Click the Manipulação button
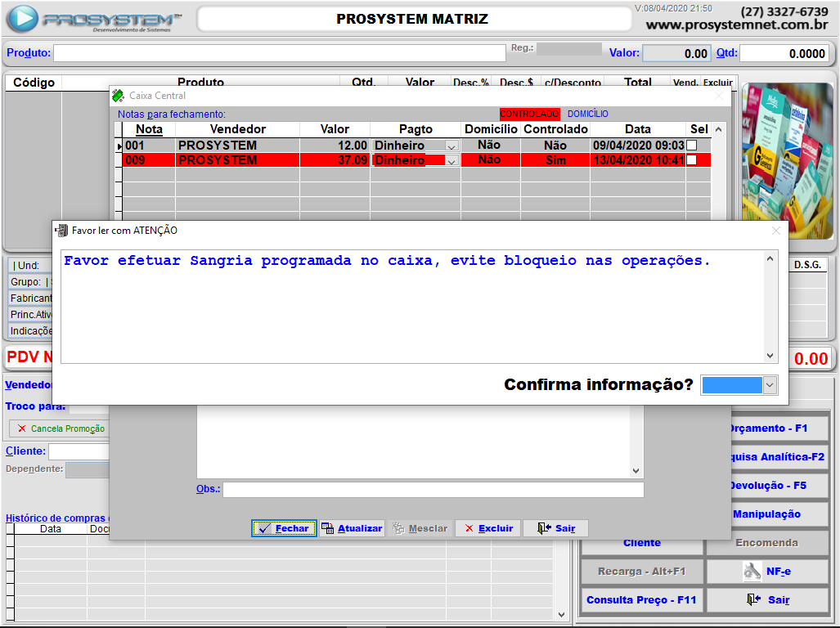Image resolution: width=840 pixels, height=628 pixels. pos(779,514)
